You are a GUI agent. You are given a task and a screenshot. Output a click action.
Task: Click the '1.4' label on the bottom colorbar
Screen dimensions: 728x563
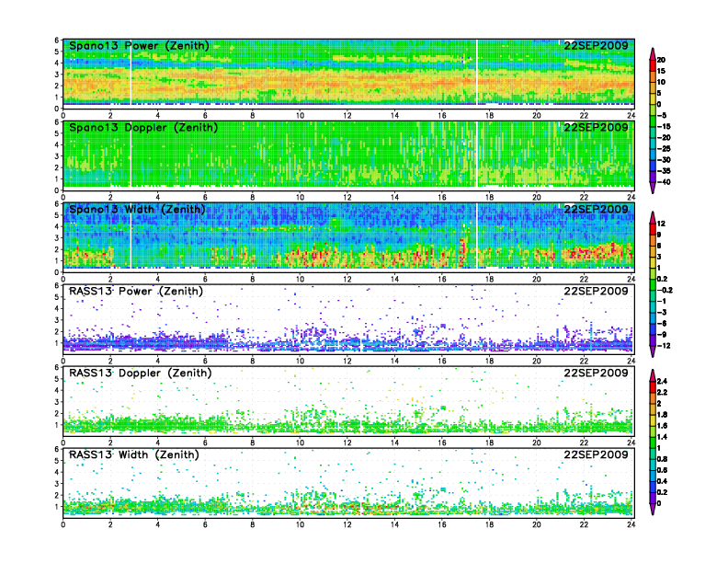(x=662, y=437)
